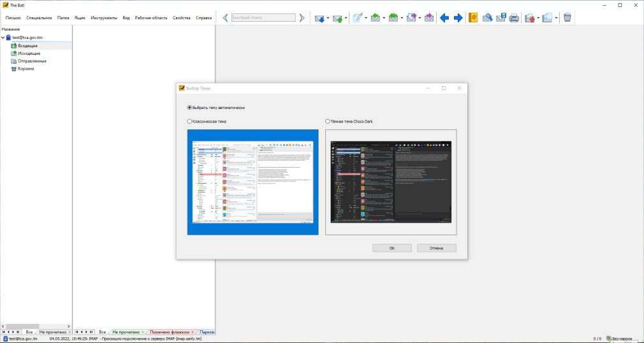The image size is (644, 343).
Task: Click the classic theme preview thumbnail
Action: pos(253,182)
